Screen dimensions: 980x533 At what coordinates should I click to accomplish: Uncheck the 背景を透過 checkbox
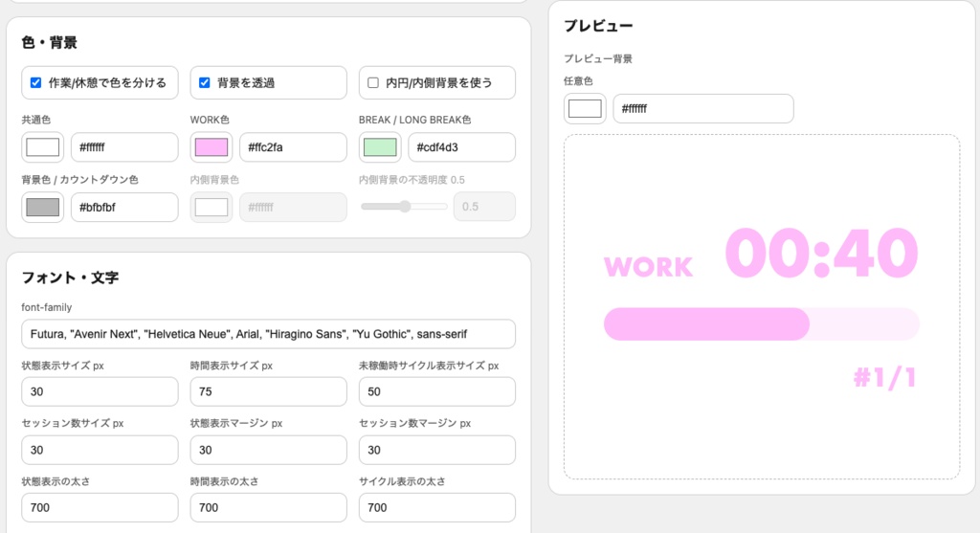coord(205,82)
